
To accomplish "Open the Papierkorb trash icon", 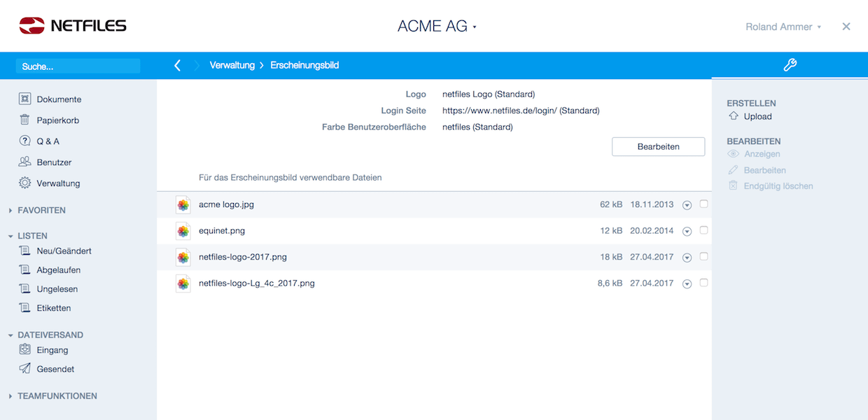I will [25, 120].
